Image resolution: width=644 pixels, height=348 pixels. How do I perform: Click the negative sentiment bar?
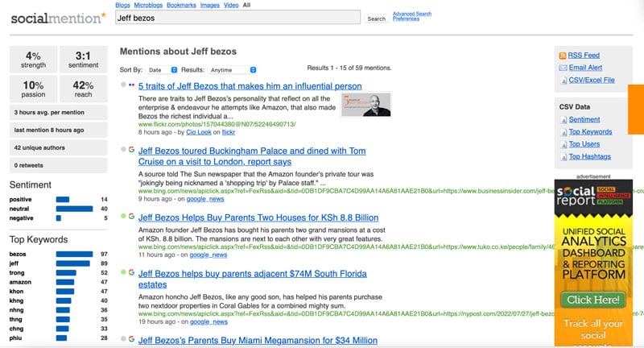58,218
